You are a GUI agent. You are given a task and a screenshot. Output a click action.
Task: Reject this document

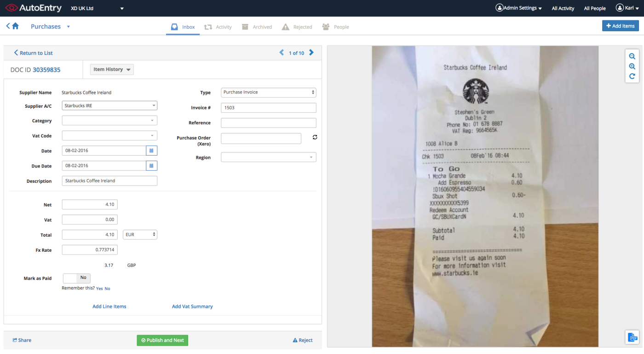(x=303, y=340)
